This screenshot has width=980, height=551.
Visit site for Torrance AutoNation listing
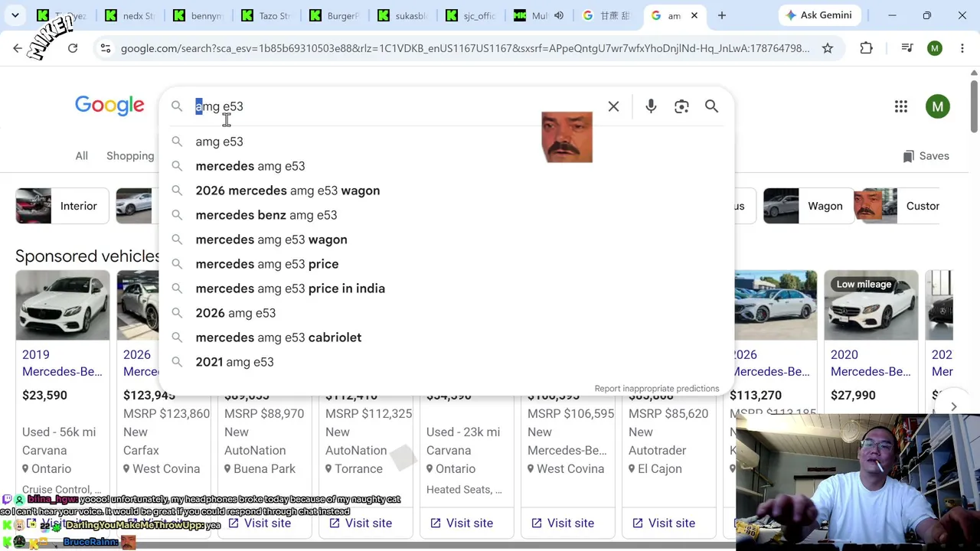[359, 523]
